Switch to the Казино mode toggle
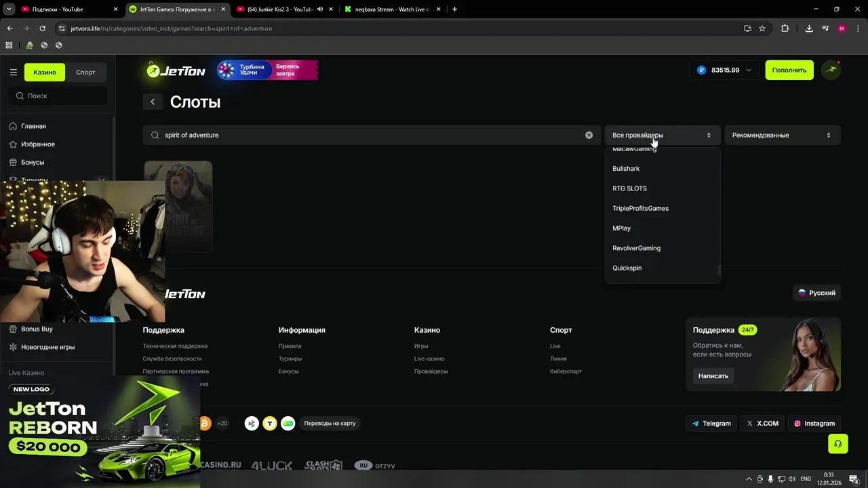 click(x=45, y=72)
